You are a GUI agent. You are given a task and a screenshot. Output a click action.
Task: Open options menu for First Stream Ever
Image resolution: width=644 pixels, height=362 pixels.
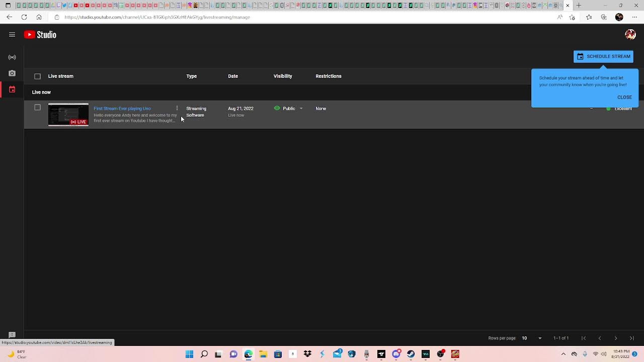177,108
